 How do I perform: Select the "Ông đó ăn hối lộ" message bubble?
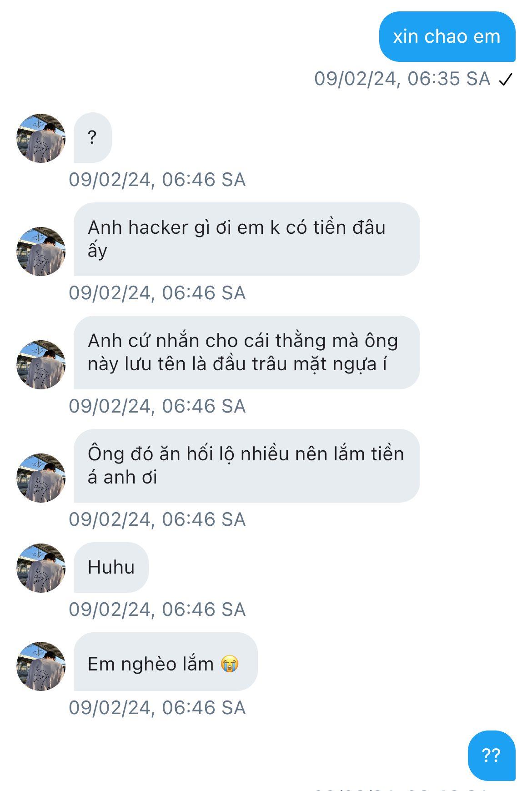(246, 465)
